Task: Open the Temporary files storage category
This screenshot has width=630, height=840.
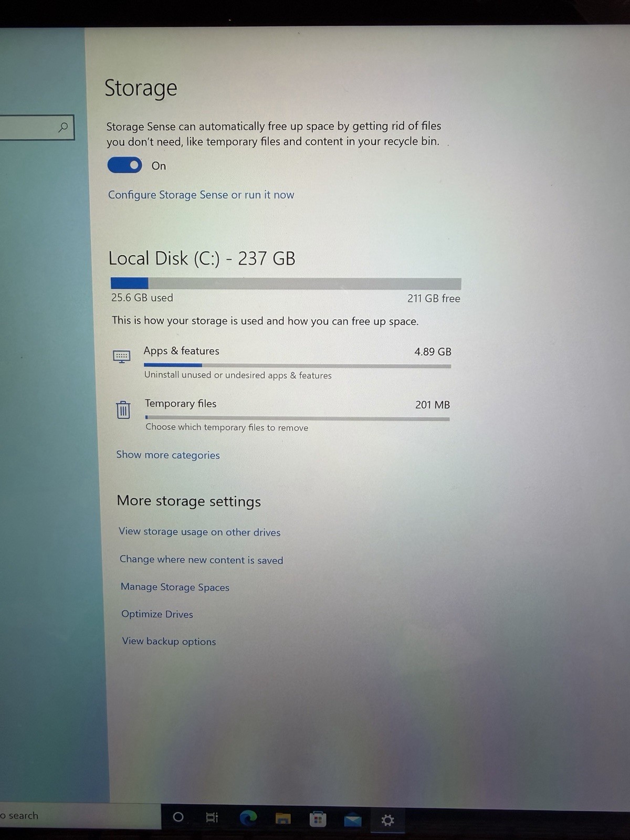Action: (x=282, y=415)
